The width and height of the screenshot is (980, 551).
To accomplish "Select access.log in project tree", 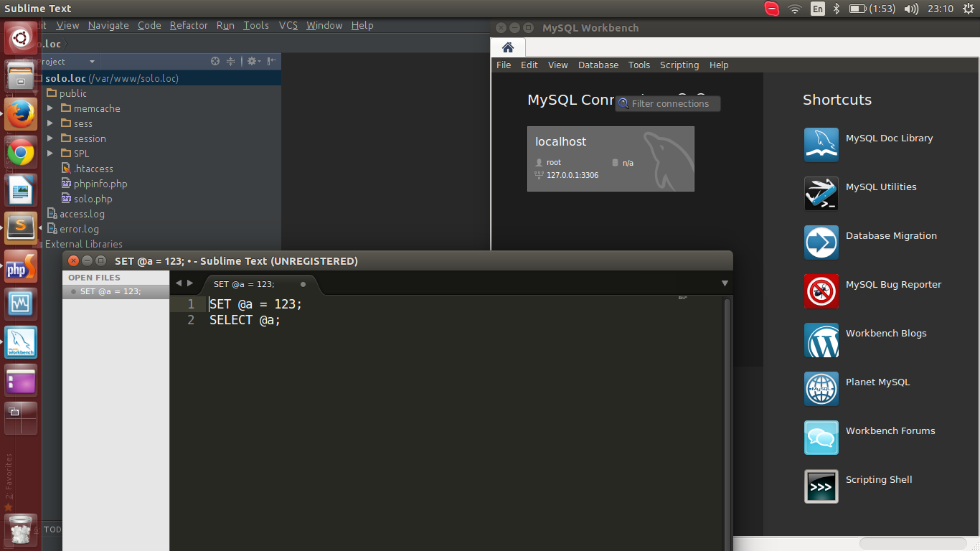I will pos(76,214).
